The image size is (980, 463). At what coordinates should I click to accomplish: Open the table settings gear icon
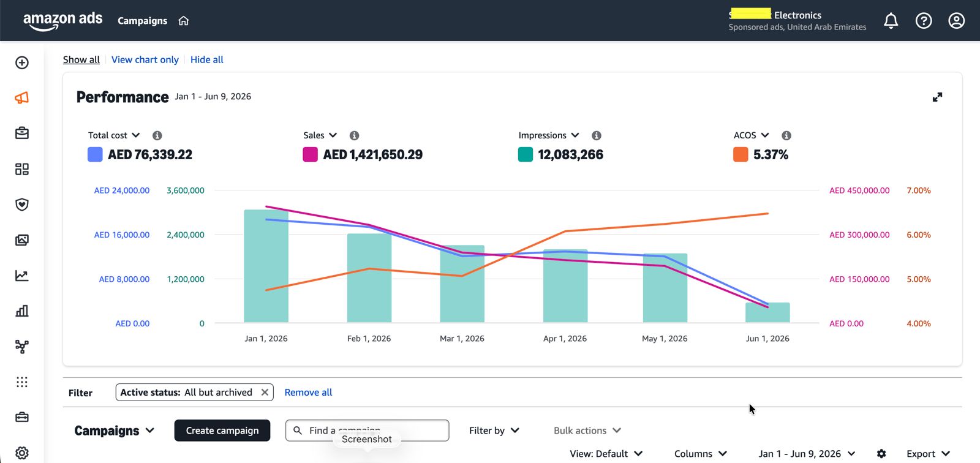coord(881,454)
